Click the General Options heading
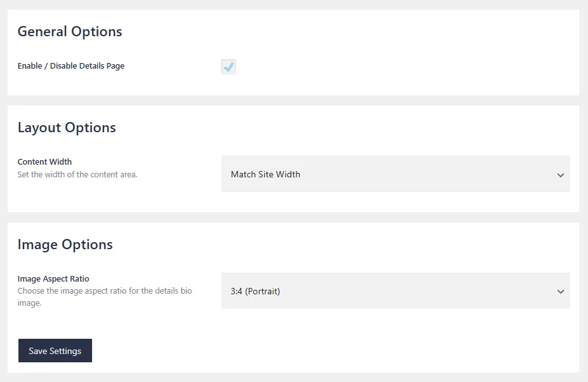588x382 pixels. (x=70, y=32)
